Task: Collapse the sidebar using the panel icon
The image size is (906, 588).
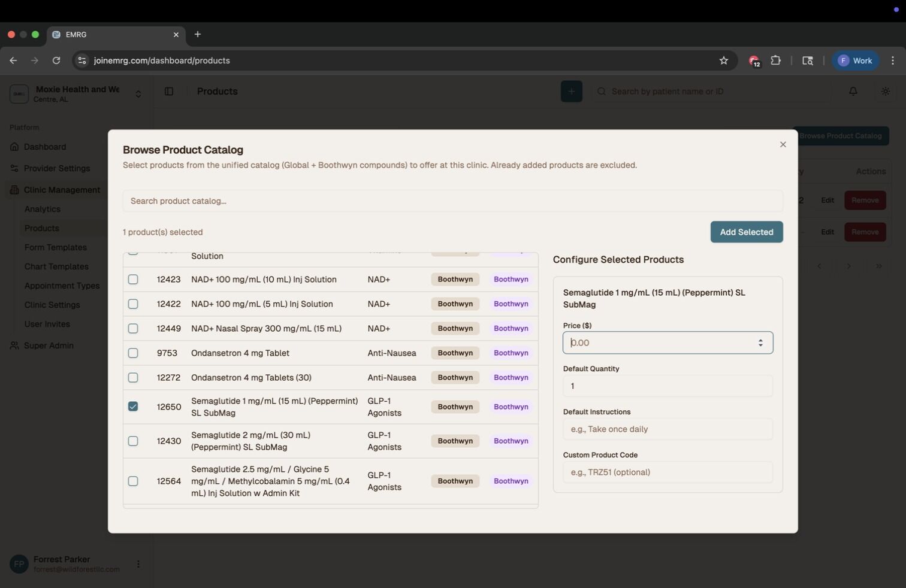Action: [x=169, y=91]
